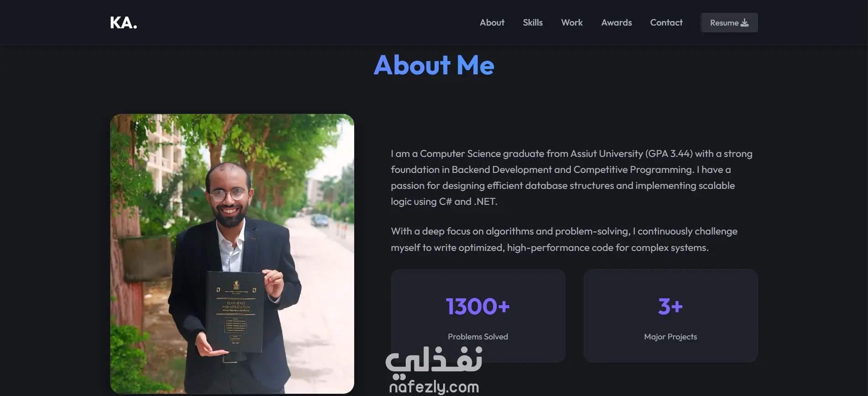Click the About Me heading
This screenshot has width=868, height=396.
coord(434,65)
